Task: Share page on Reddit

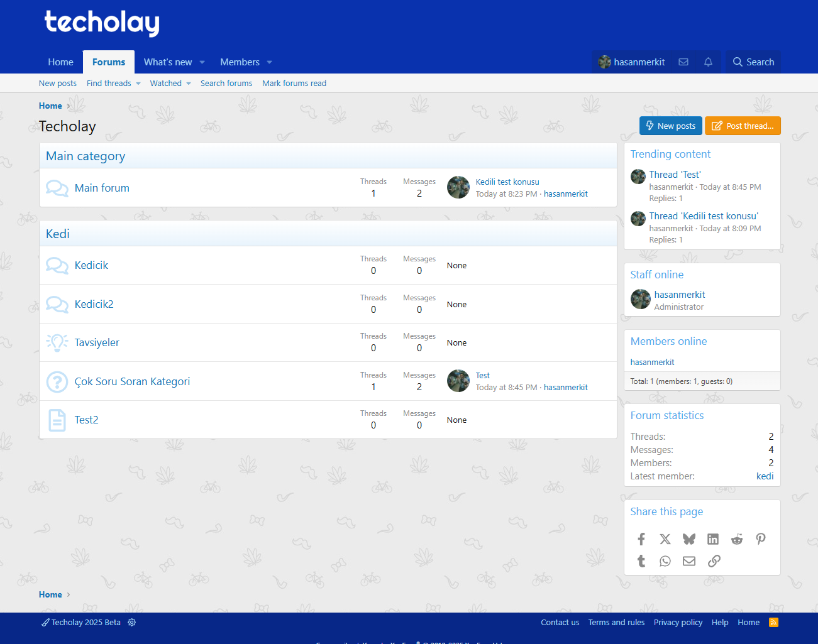Action: (x=737, y=539)
